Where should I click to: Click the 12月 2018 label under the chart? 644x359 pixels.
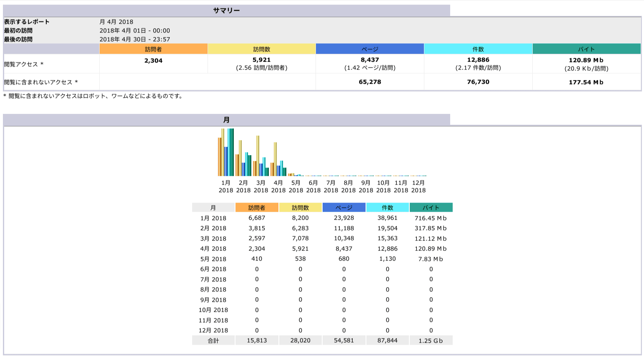pyautogui.click(x=418, y=186)
